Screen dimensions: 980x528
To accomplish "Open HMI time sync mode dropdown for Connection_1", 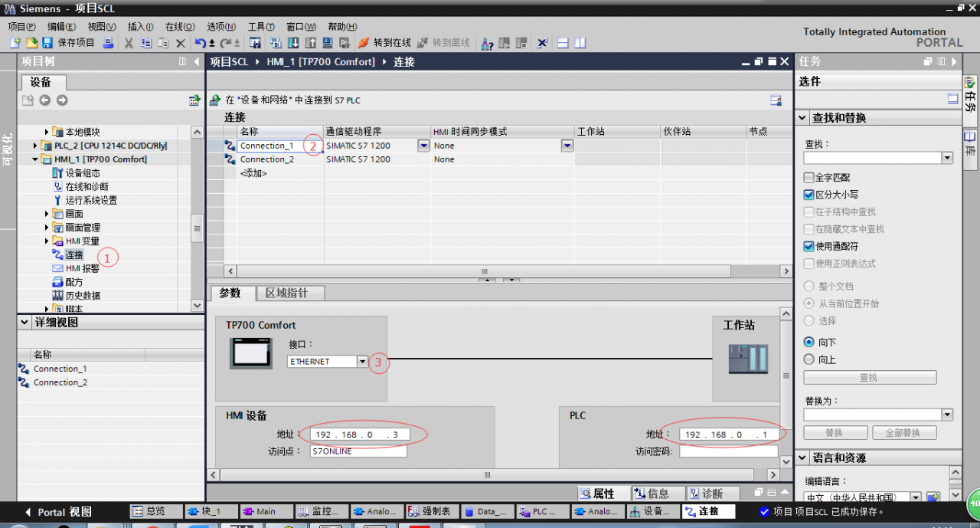I will [567, 146].
